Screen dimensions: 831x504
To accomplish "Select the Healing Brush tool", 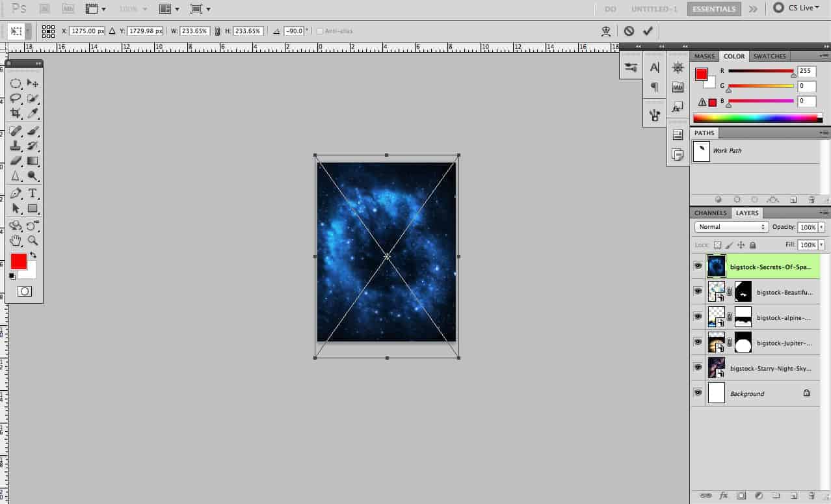I will 16,131.
